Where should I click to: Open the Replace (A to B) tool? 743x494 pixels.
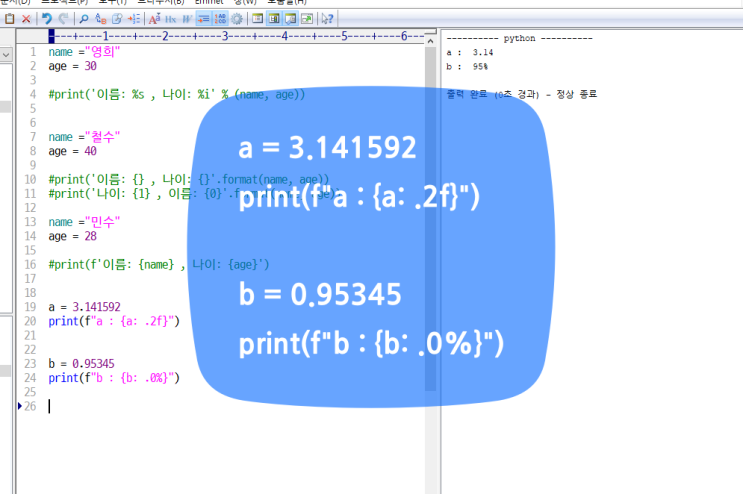[100, 19]
